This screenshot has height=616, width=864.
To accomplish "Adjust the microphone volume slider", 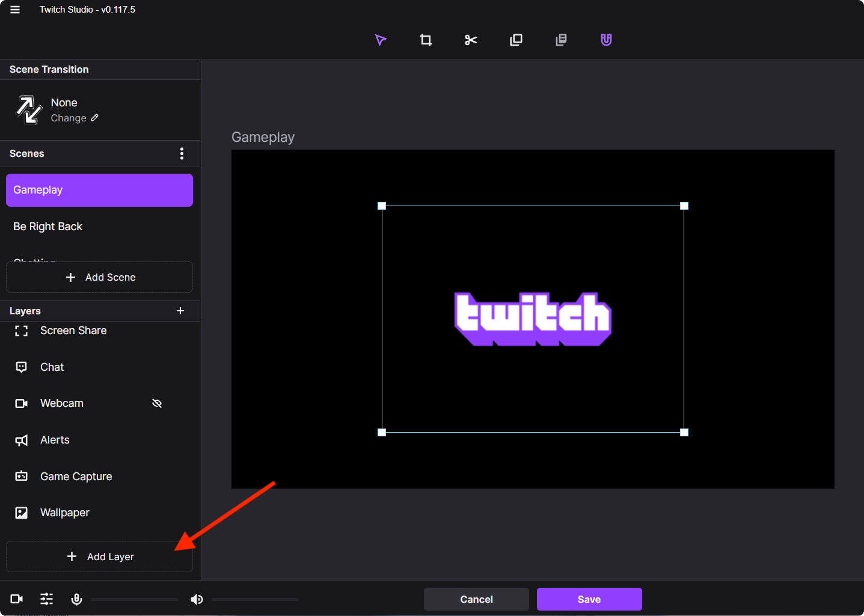I will [135, 599].
